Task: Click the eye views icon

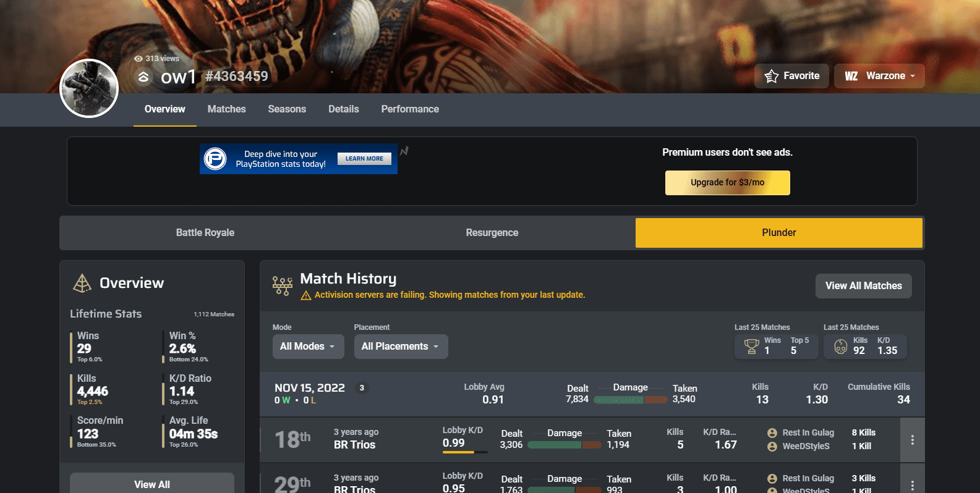Action: (138, 59)
